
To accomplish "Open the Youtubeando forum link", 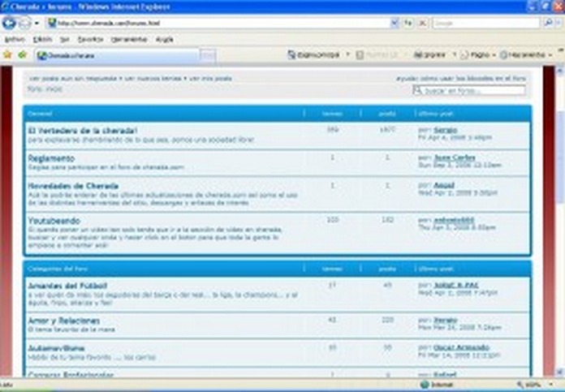I will click(54, 220).
